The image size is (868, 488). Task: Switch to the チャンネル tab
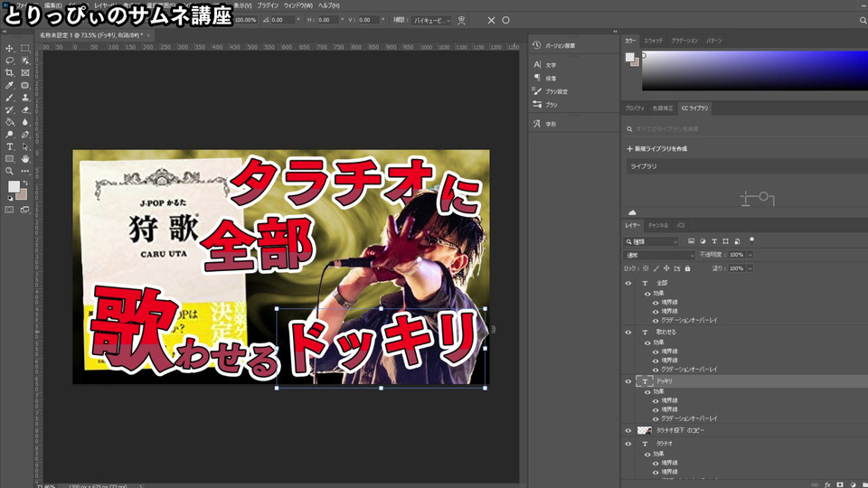pyautogui.click(x=658, y=226)
